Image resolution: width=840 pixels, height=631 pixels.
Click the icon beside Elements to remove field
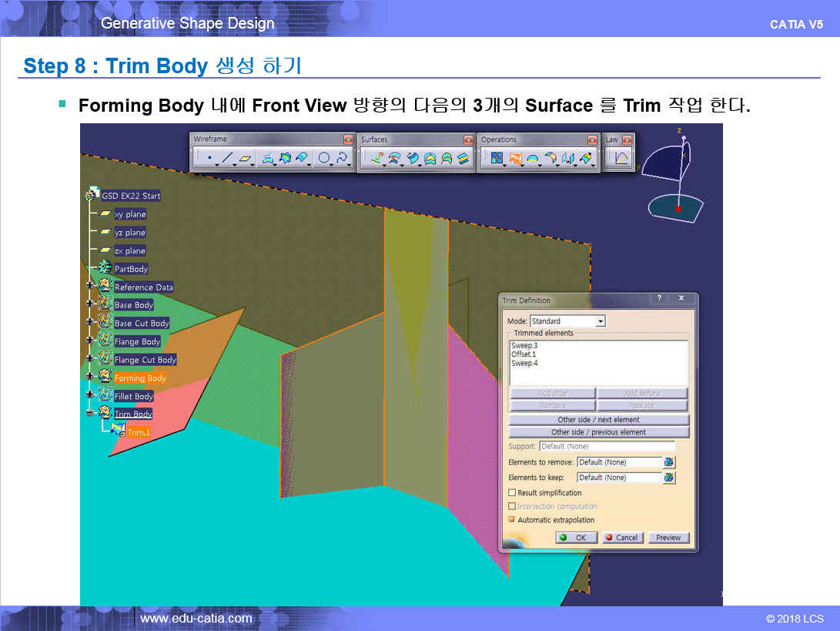pyautogui.click(x=668, y=462)
